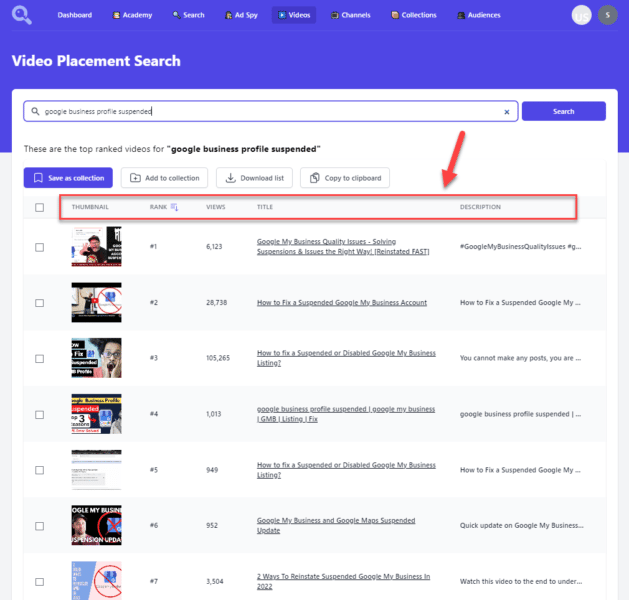
Task: Tick the select-all checkbox in header
Action: click(x=40, y=208)
